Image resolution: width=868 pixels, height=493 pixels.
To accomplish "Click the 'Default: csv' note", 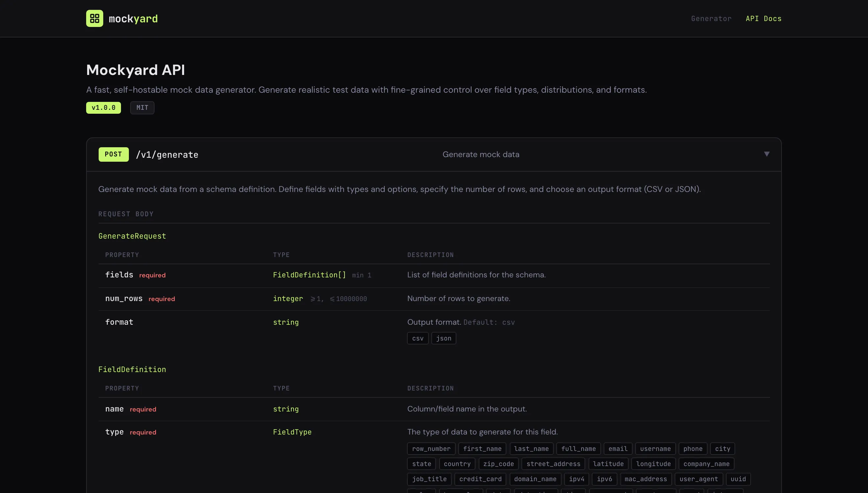I will pos(489,322).
